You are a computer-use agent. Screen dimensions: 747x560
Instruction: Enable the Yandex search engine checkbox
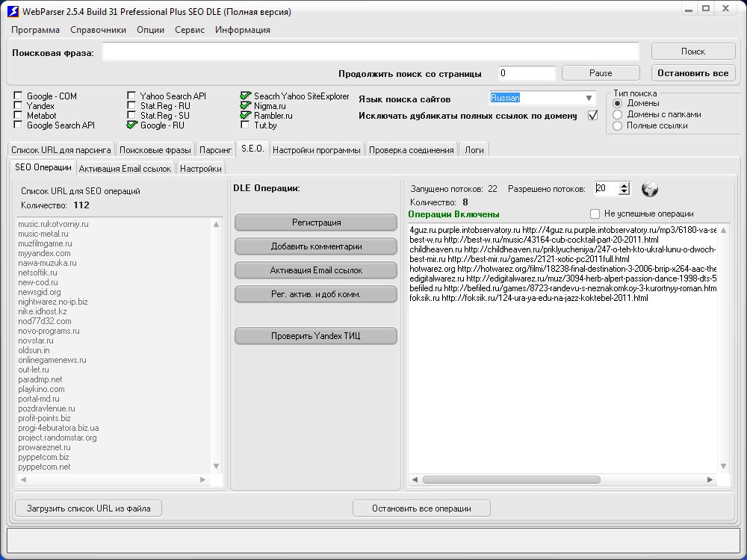coord(18,105)
